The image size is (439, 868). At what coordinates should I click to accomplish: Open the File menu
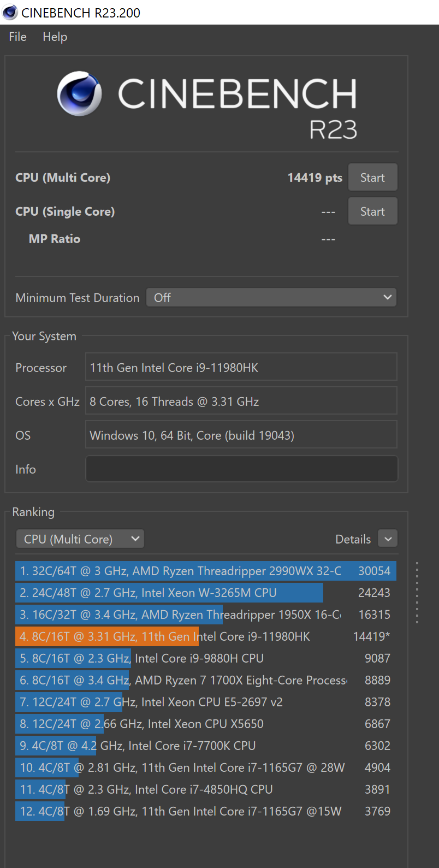point(17,37)
